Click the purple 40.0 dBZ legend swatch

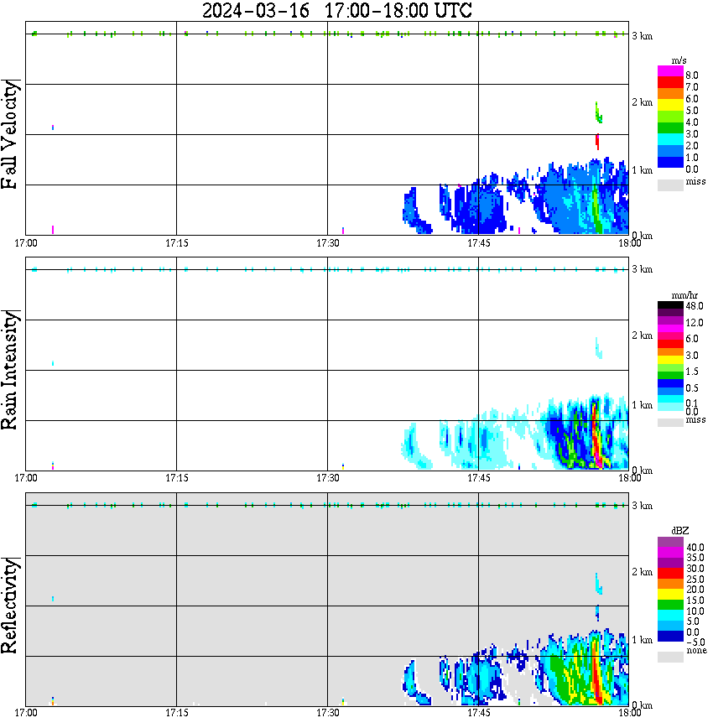point(670,543)
